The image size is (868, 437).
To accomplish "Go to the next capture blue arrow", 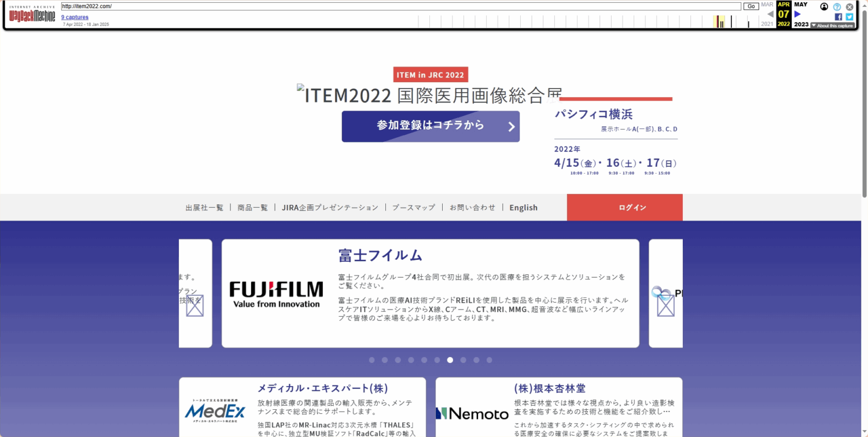I will (x=797, y=14).
